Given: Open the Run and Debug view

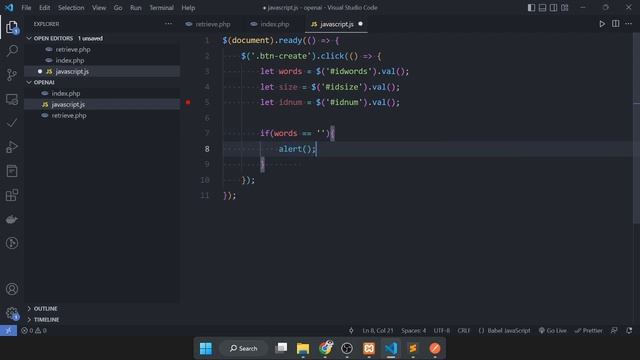Looking at the screenshot, I should [12, 147].
